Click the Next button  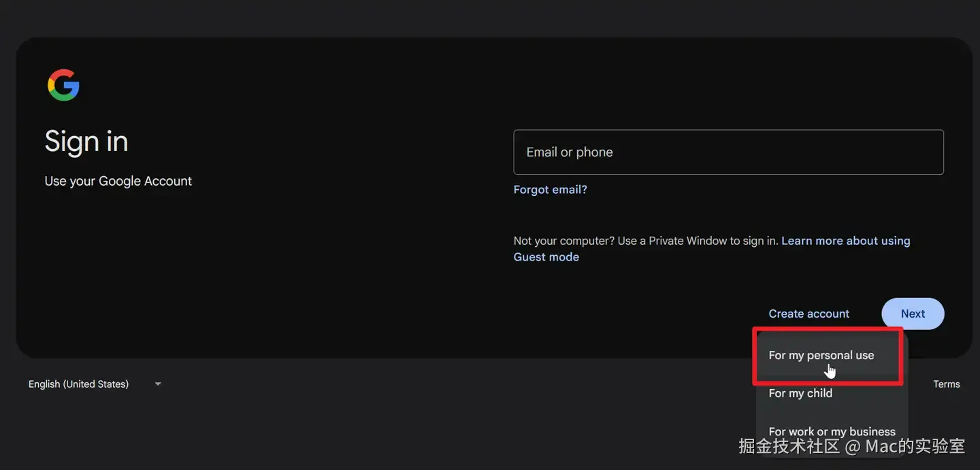(913, 314)
